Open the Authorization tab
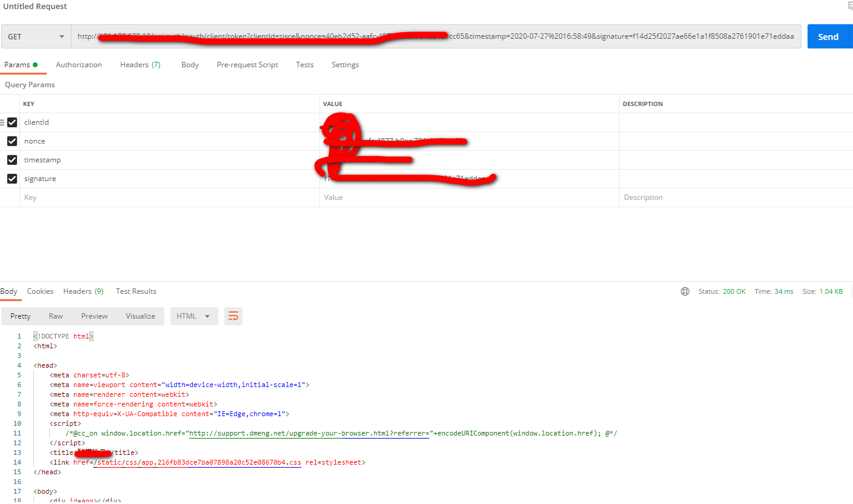 (79, 65)
